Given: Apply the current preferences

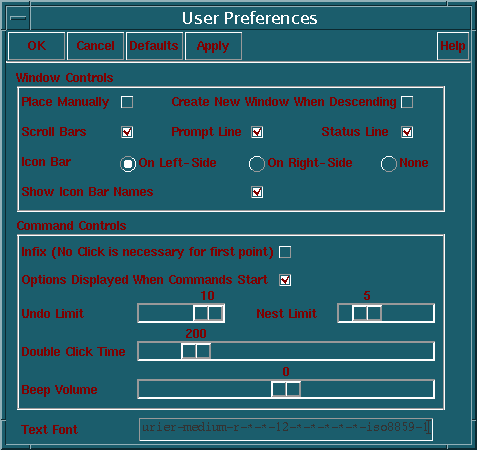Looking at the screenshot, I should click(x=213, y=46).
